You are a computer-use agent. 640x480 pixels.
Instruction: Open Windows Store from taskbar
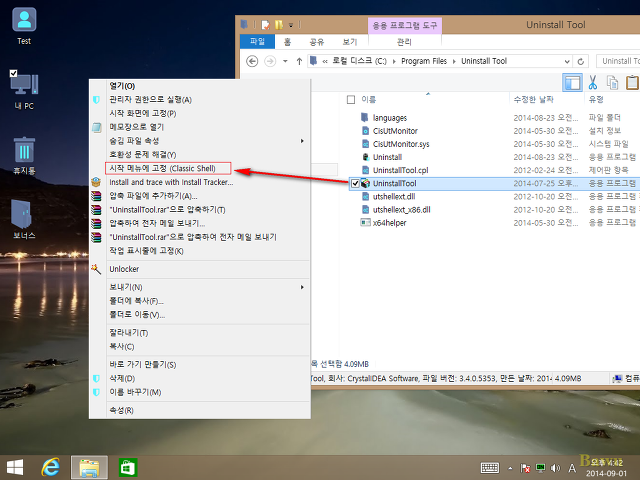tap(128, 467)
